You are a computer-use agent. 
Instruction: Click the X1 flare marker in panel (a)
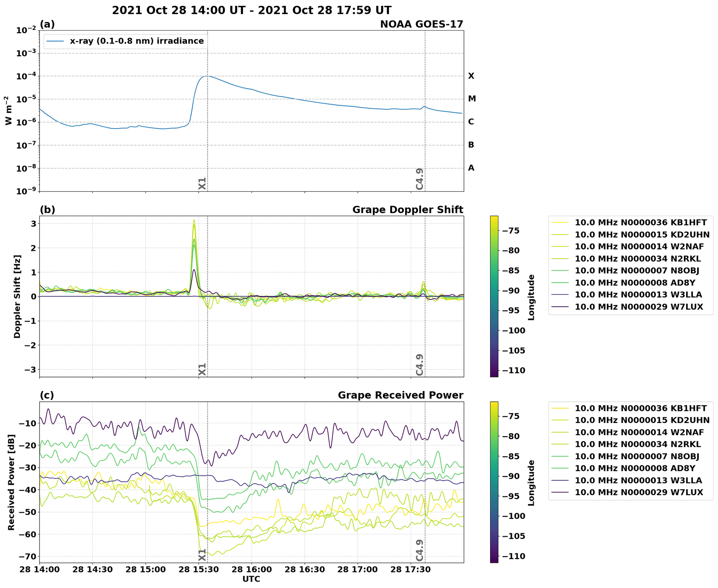[x=202, y=183]
